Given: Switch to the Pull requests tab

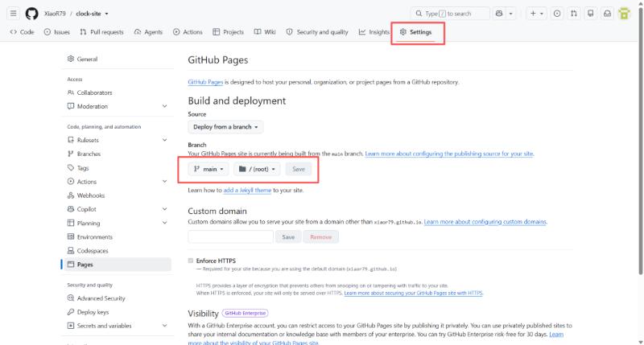Looking at the screenshot, I should [102, 32].
